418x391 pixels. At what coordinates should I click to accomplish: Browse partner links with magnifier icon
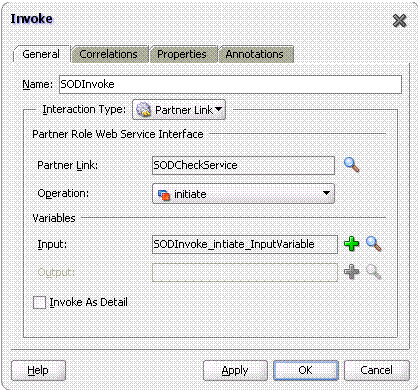pos(352,165)
